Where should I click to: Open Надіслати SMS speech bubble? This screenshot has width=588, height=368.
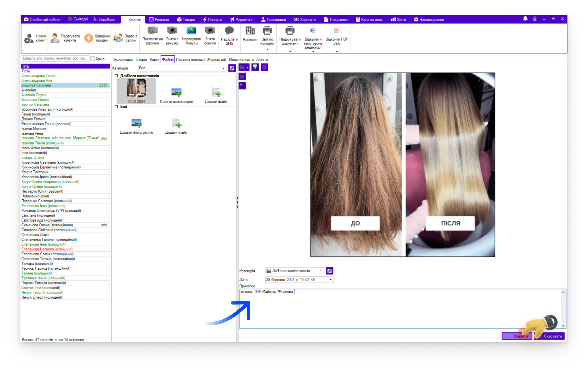[229, 31]
